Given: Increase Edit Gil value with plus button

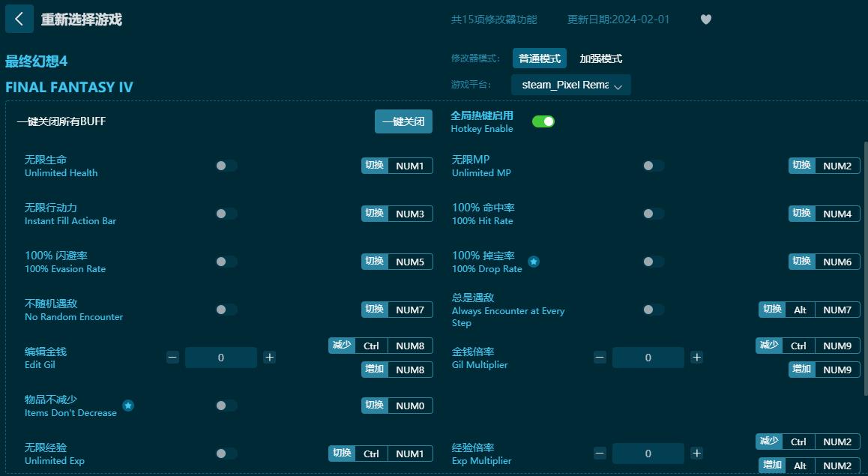Looking at the screenshot, I should (270, 358).
